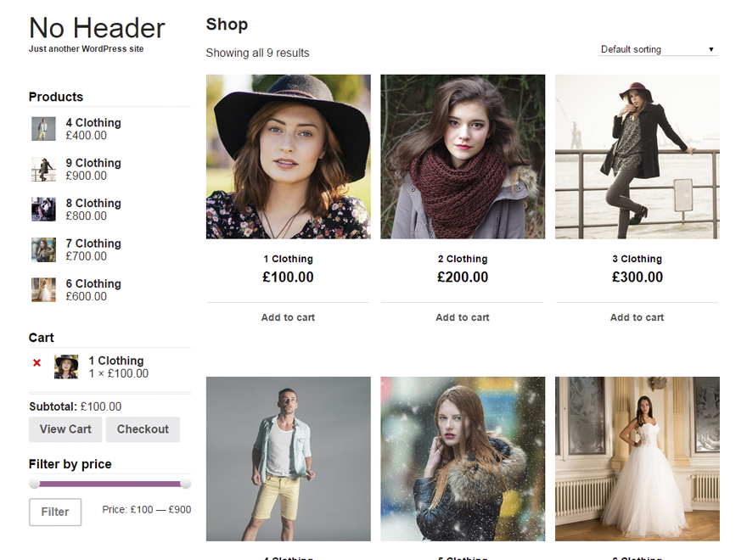Image resolution: width=747 pixels, height=560 pixels.
Task: Select the 9 Clothing sidebar thumbnail
Action: click(43, 169)
